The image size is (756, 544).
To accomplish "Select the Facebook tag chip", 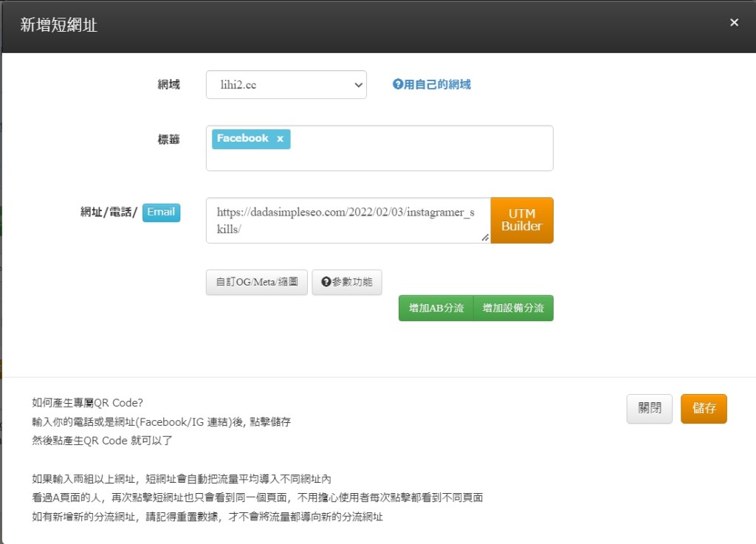I will pyautogui.click(x=242, y=139).
